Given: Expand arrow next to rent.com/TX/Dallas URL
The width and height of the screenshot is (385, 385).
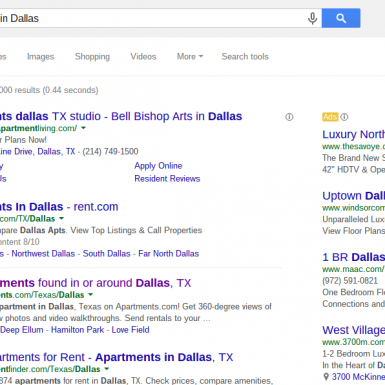Looking at the screenshot, I should pos(61,219).
